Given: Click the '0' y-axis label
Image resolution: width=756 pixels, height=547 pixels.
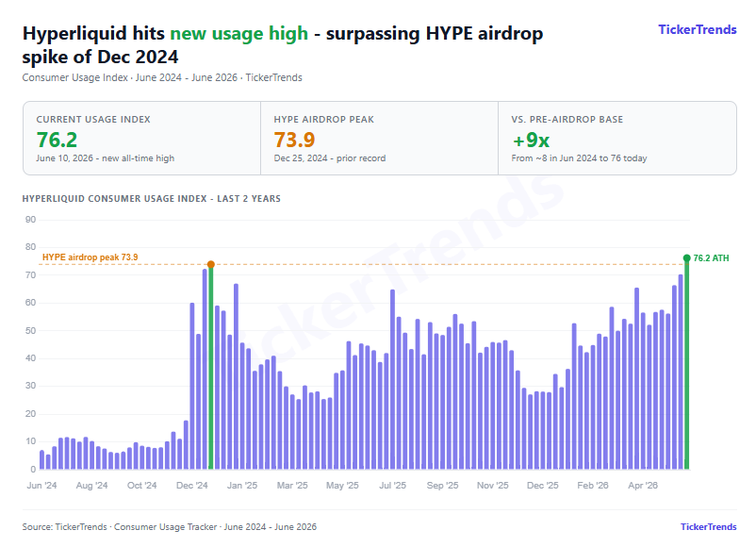Looking at the screenshot, I should click(x=33, y=469).
